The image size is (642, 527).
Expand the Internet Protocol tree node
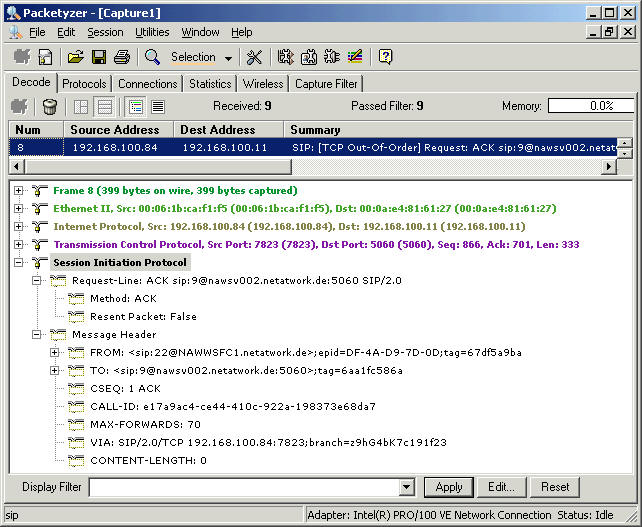click(x=18, y=226)
